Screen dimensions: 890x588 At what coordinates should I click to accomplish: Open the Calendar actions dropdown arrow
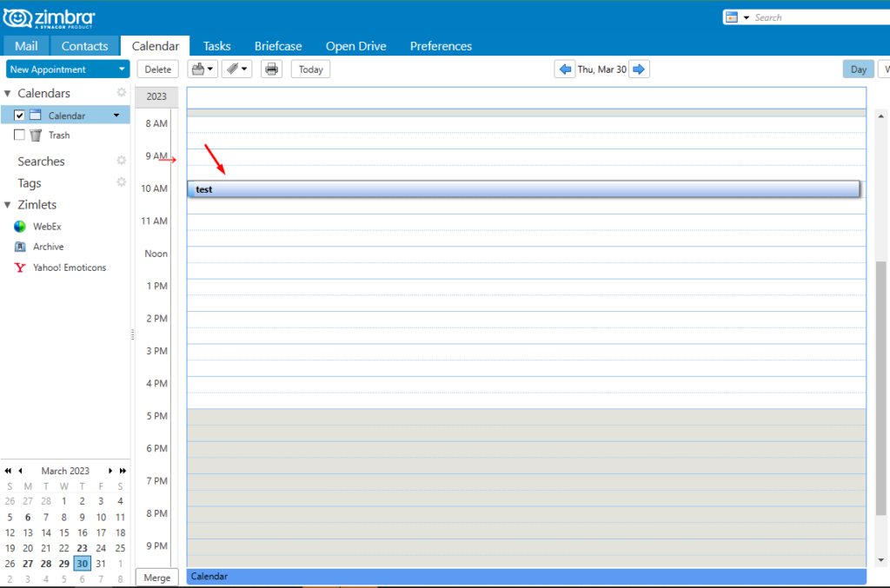click(115, 114)
